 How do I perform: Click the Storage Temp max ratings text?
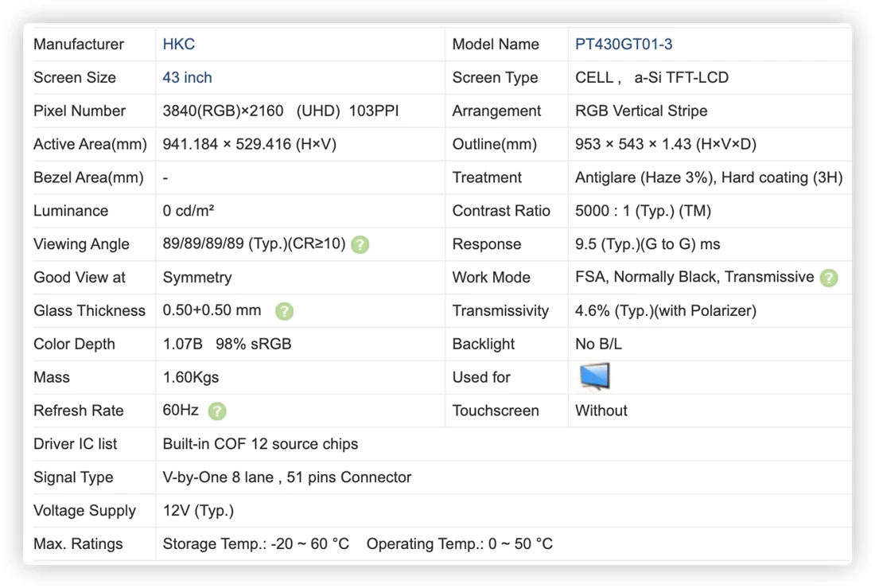pyautogui.click(x=255, y=544)
